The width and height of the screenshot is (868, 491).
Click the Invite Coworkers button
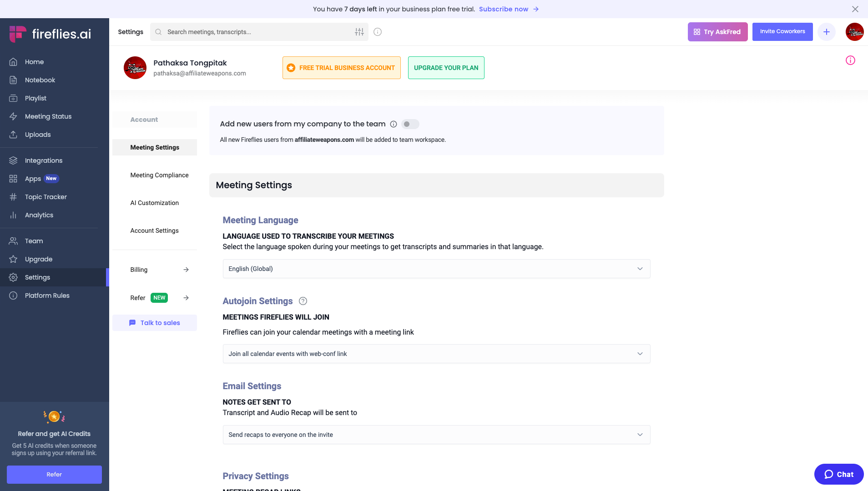point(782,32)
